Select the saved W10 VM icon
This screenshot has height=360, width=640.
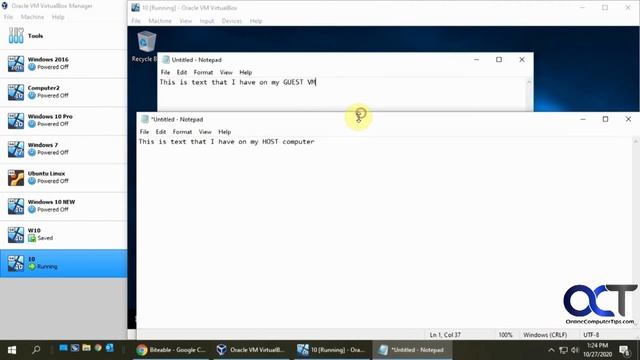pos(16,235)
